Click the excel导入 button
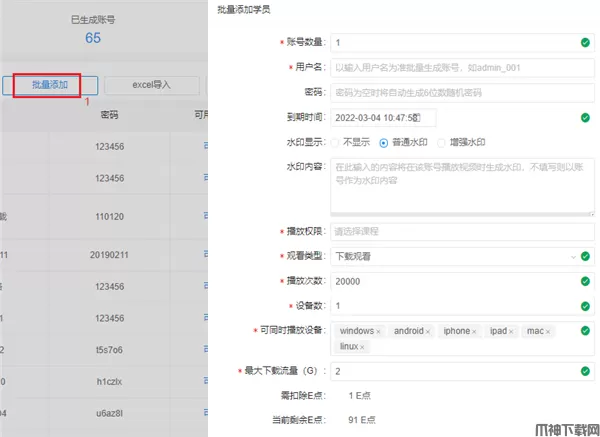This screenshot has height=437, width=600. click(152, 86)
